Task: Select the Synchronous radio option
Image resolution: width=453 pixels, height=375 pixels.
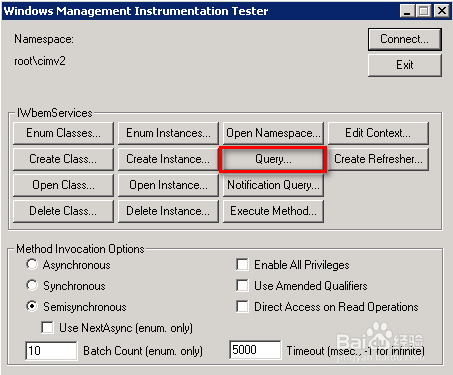Action: point(32,286)
